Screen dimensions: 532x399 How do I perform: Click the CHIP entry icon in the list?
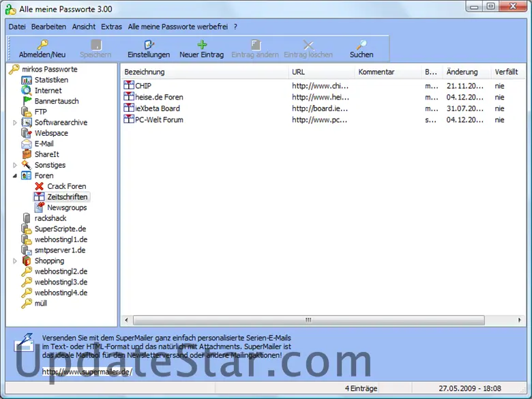click(129, 85)
